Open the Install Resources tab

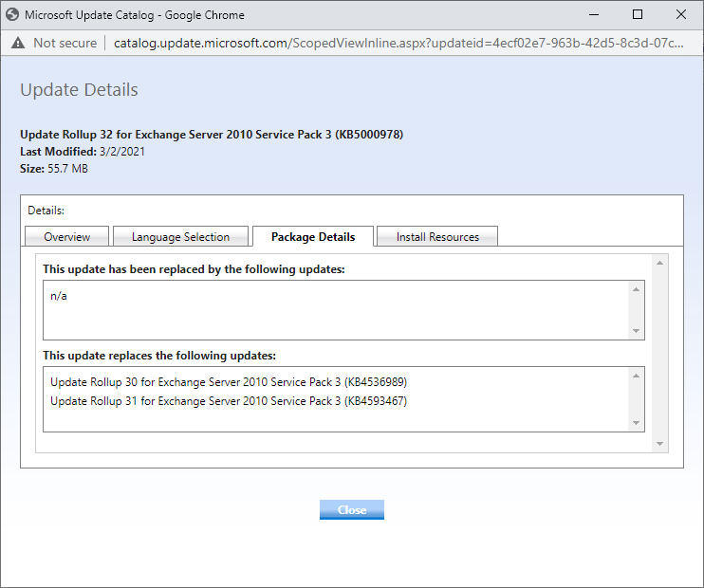tap(437, 236)
